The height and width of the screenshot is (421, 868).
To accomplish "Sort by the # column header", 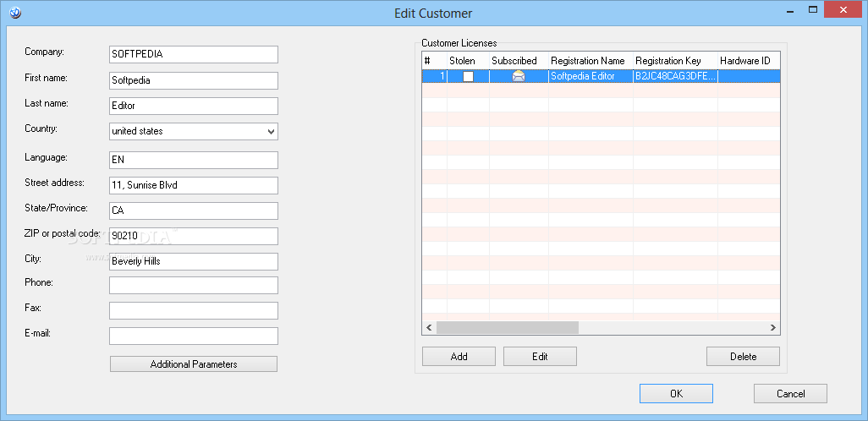I will [435, 61].
